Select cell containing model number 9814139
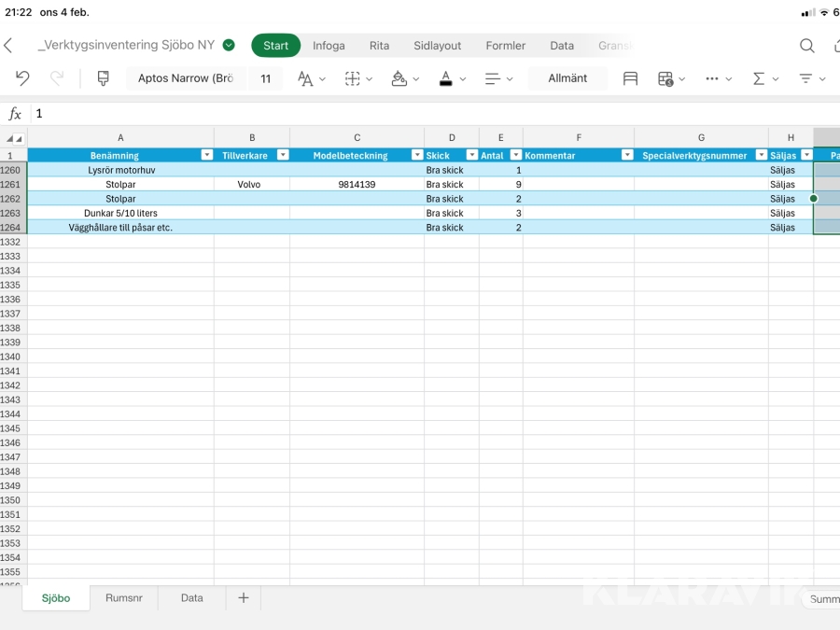Screen dimensions: 840x630 pyautogui.click(x=357, y=185)
